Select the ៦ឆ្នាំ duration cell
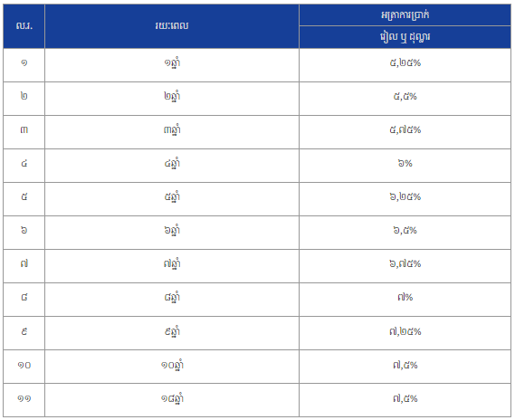 (x=172, y=233)
